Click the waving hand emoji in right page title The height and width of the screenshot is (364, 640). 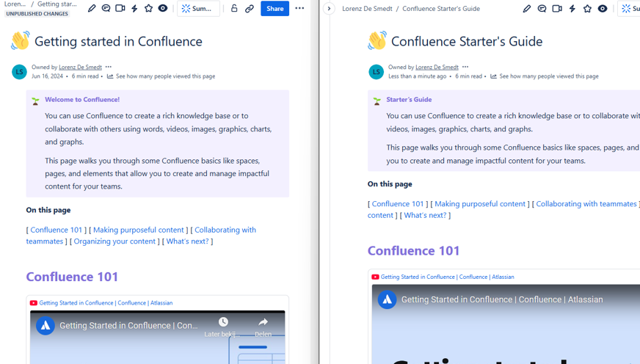pos(377,41)
